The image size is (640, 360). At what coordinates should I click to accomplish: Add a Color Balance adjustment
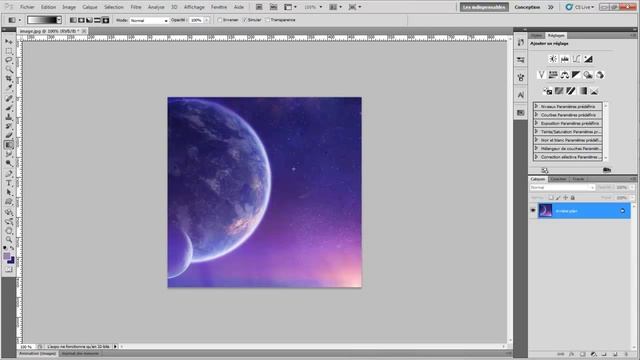(x=564, y=75)
